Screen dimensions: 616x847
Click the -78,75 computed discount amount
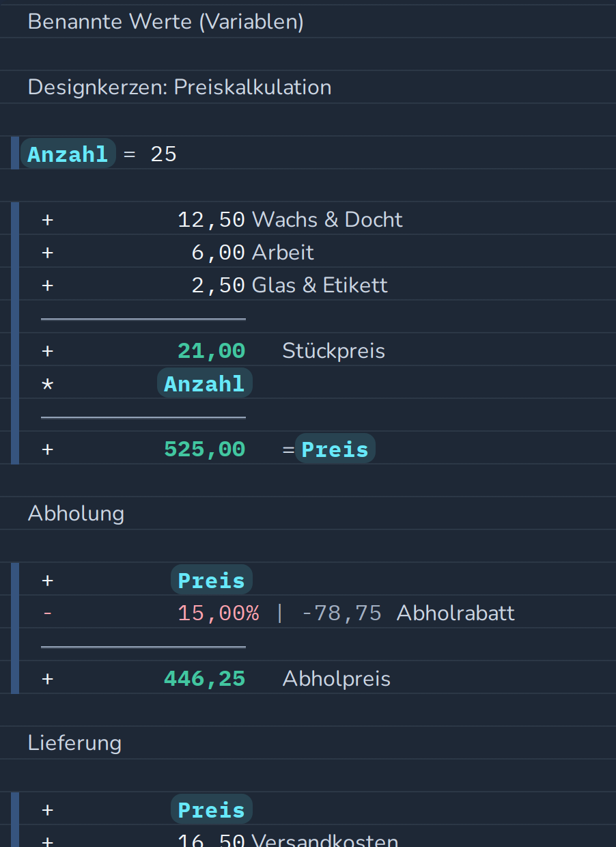point(341,613)
